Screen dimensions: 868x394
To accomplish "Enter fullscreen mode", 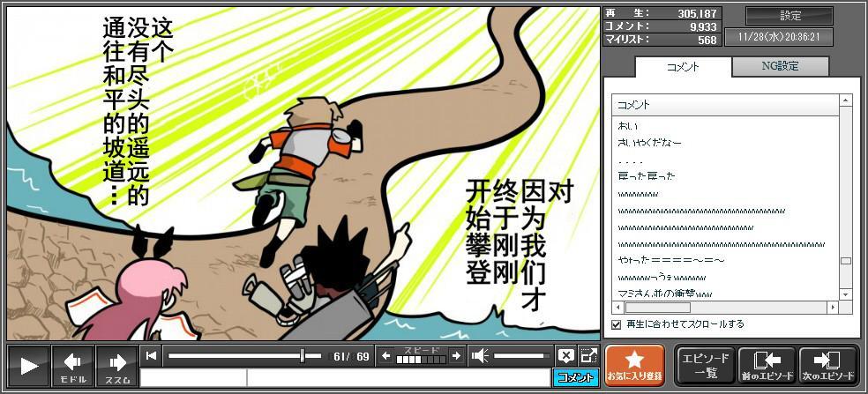I will (x=587, y=356).
